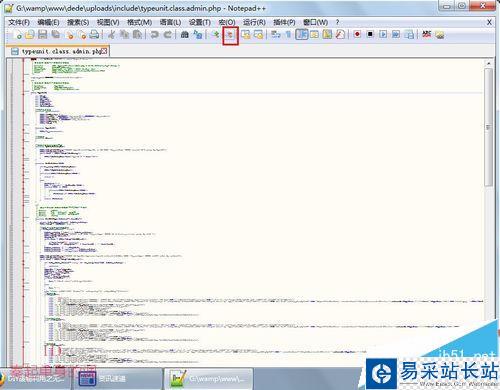Switch to the middle taskbar window button
Screen dimensions: 500x390
pyautogui.click(x=117, y=379)
